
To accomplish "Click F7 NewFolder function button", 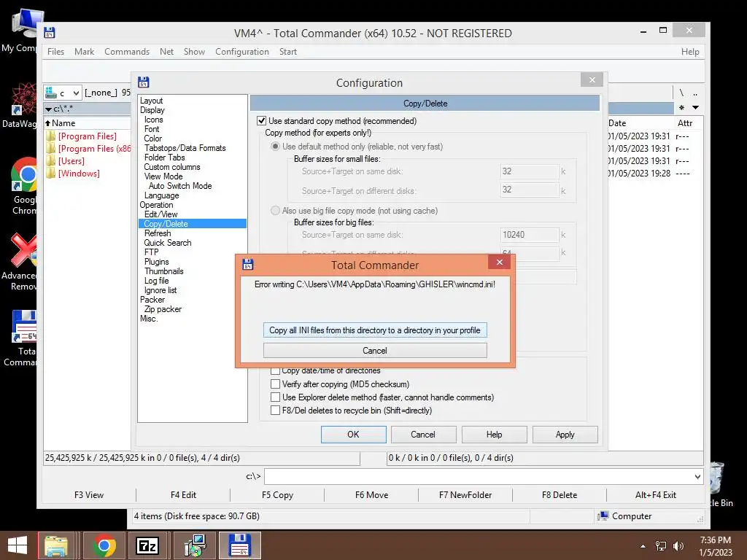I will click(465, 495).
